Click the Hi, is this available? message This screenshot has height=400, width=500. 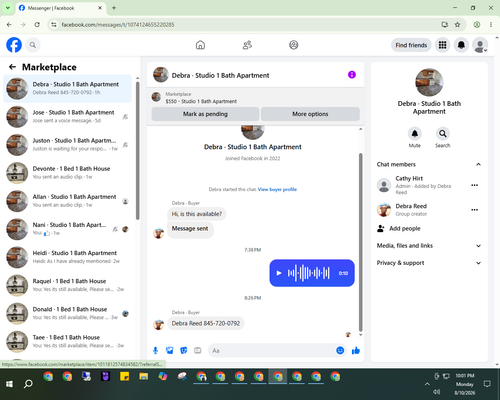pos(197,214)
